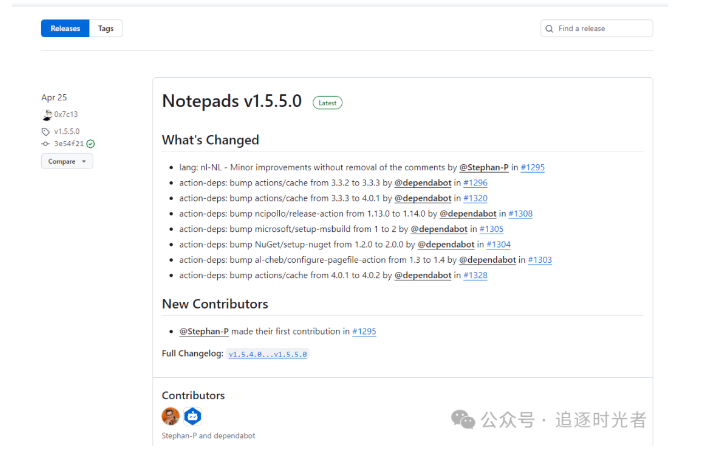This screenshot has width=702, height=451.
Task: Click the green verified checkmark icon
Action: click(91, 144)
